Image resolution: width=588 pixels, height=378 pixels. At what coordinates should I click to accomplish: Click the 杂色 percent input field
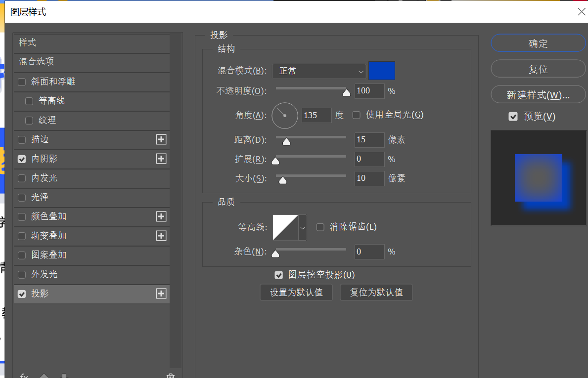pyautogui.click(x=369, y=252)
